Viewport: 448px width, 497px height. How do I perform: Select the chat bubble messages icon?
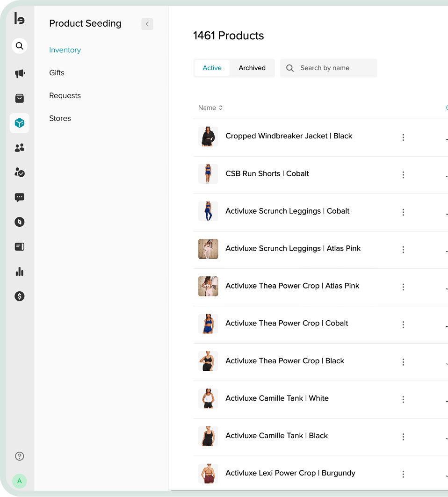click(20, 197)
